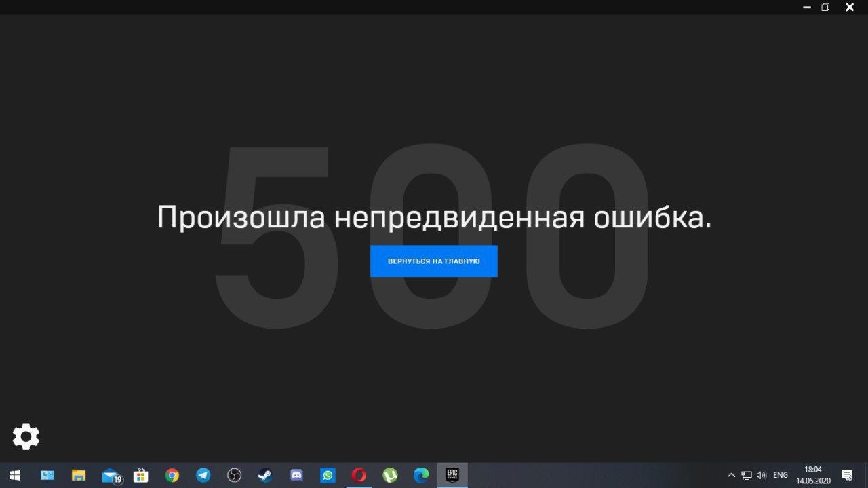
Task: Minimize the Epic Games Launcher window
Action: pyautogui.click(x=807, y=7)
